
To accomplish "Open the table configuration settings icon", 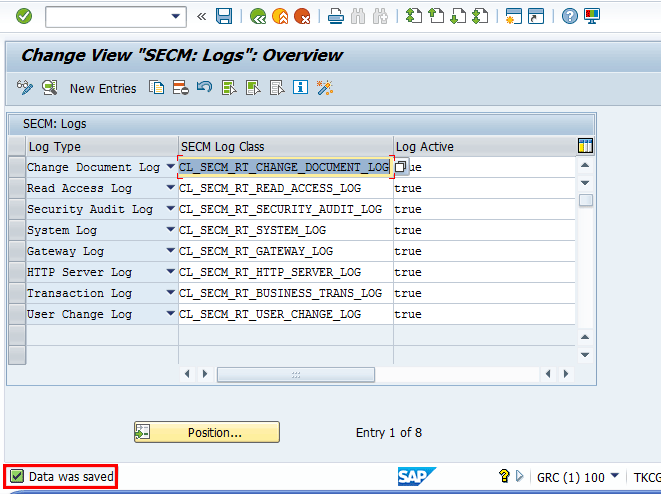I will click(586, 146).
